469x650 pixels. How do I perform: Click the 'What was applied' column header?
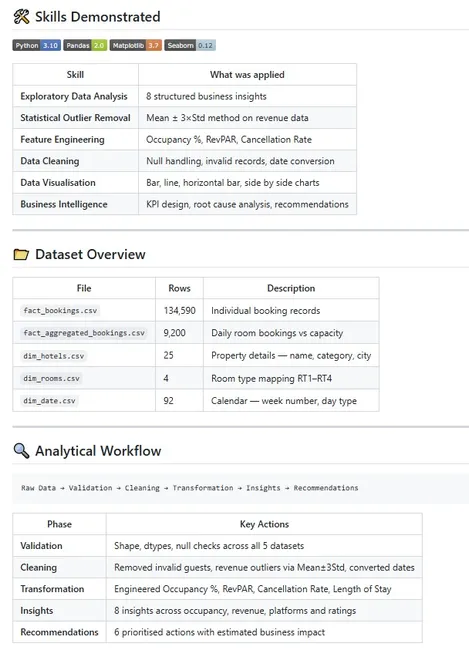point(247,75)
